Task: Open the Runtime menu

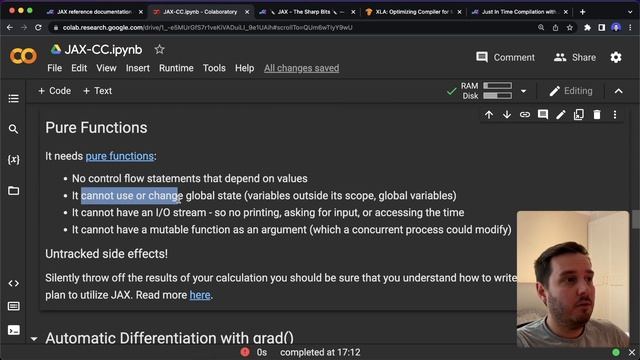Action: 176,68
